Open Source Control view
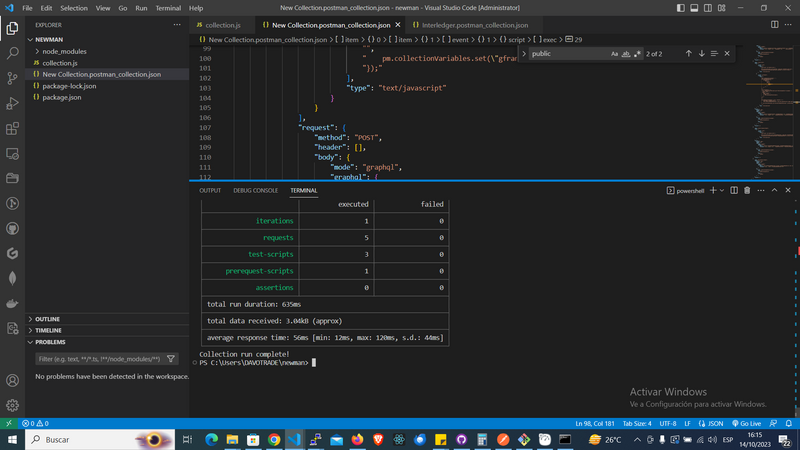Screen dimensions: 800x450 12,78
